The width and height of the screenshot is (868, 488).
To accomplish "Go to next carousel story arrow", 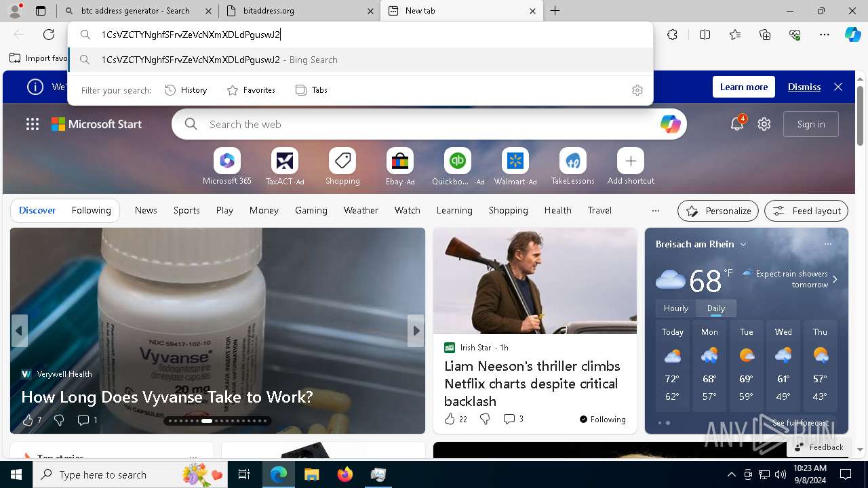I will coord(416,331).
